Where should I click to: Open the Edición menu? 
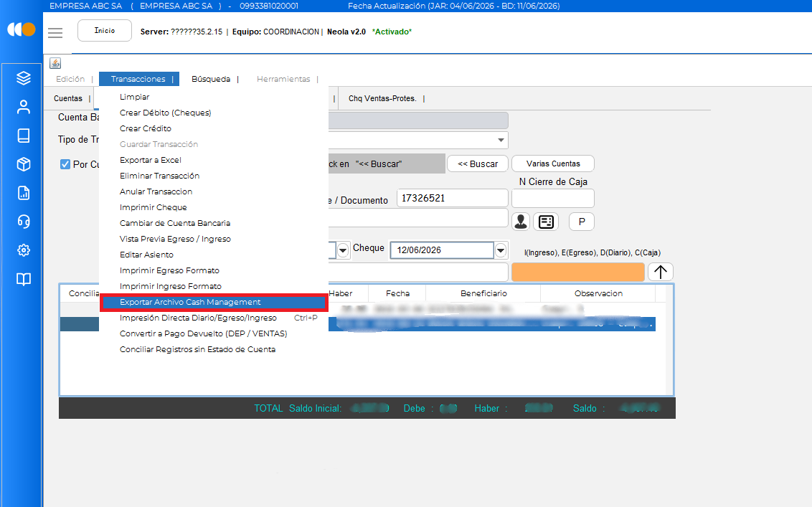coord(70,79)
